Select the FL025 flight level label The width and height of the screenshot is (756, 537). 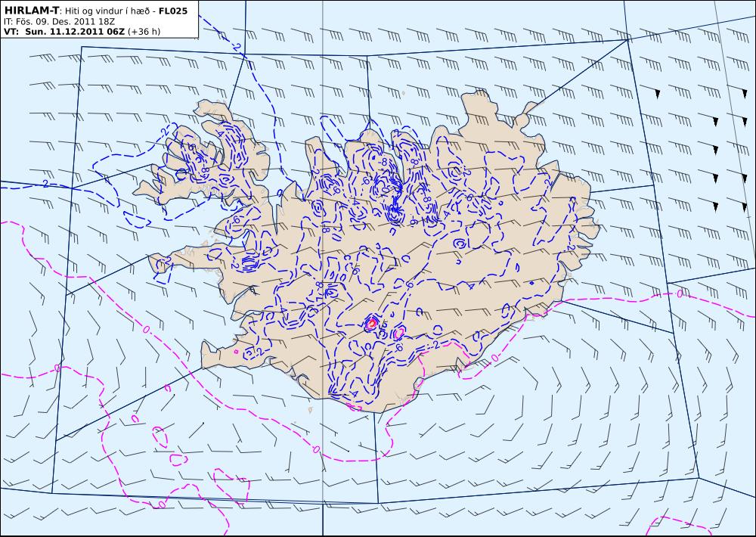[x=172, y=10]
